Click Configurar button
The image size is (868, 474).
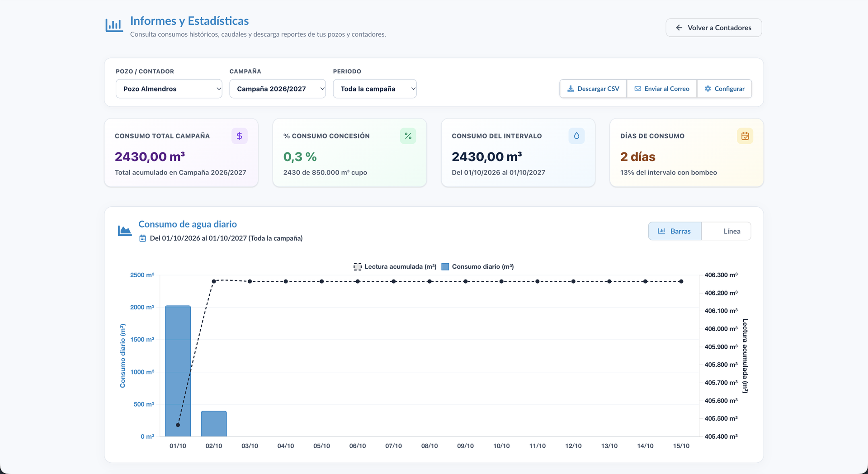(x=724, y=89)
